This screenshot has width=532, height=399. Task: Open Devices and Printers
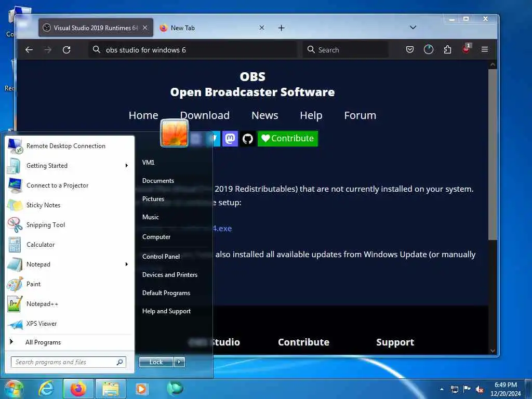170,275
